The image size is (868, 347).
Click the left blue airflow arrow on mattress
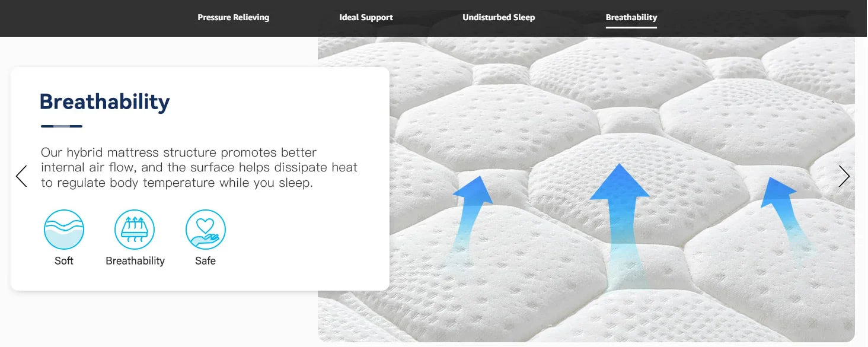click(x=470, y=219)
